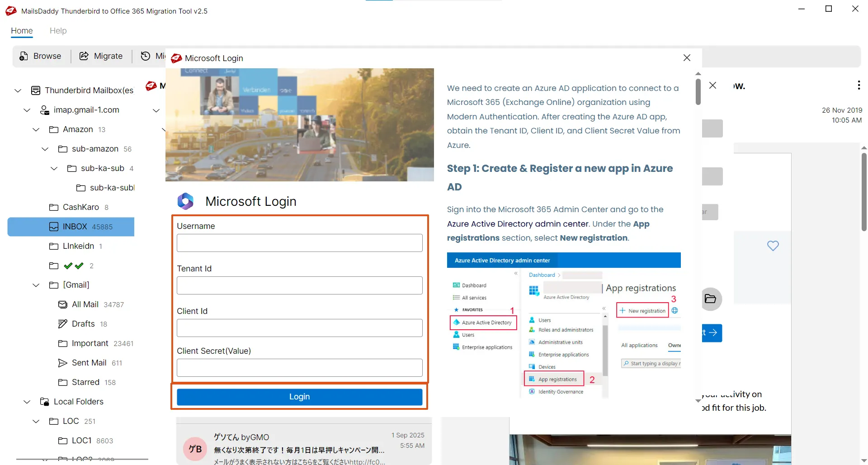Viewport: 868px width, 465px height.
Task: Open the All Mail folder icon
Action: pos(63,304)
